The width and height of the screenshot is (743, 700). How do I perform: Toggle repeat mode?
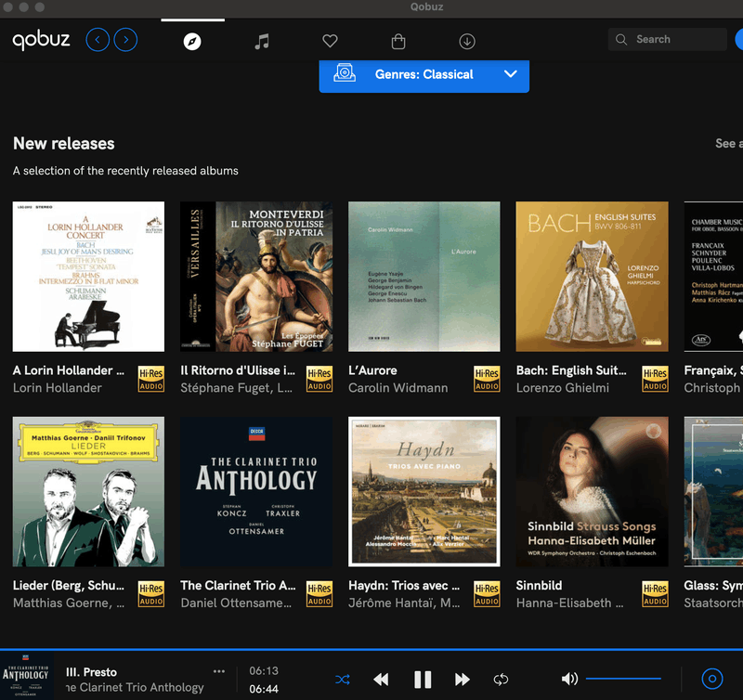click(x=501, y=680)
